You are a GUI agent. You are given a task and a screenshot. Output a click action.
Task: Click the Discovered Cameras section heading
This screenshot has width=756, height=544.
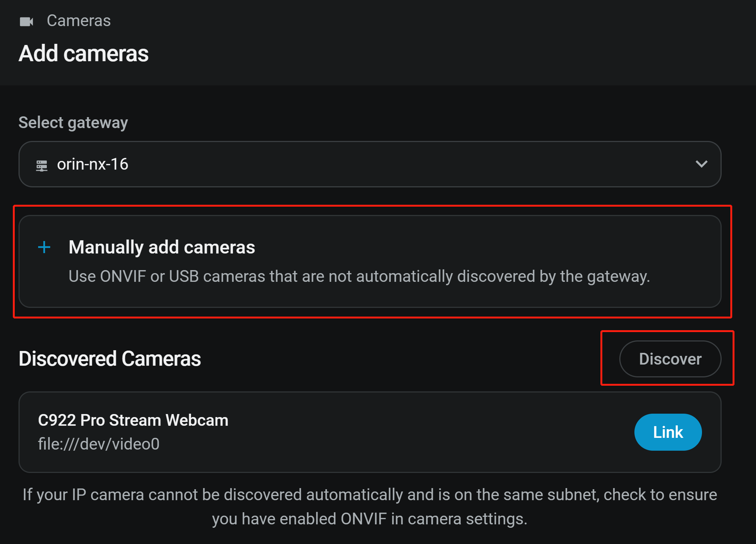click(x=110, y=359)
